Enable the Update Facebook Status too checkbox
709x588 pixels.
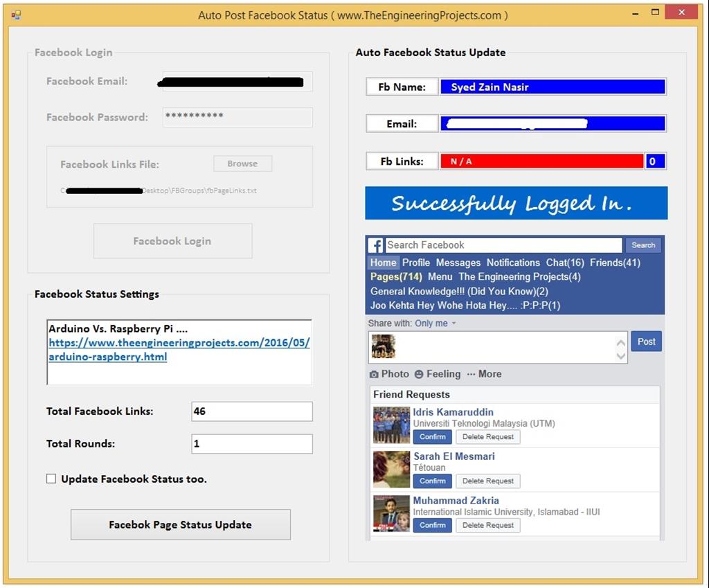(51, 479)
